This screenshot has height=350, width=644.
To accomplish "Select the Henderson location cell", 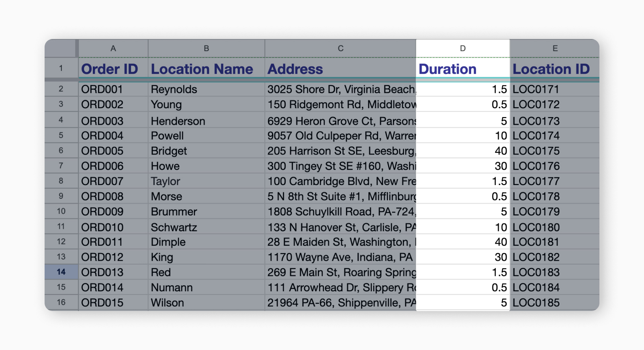I will [x=206, y=121].
